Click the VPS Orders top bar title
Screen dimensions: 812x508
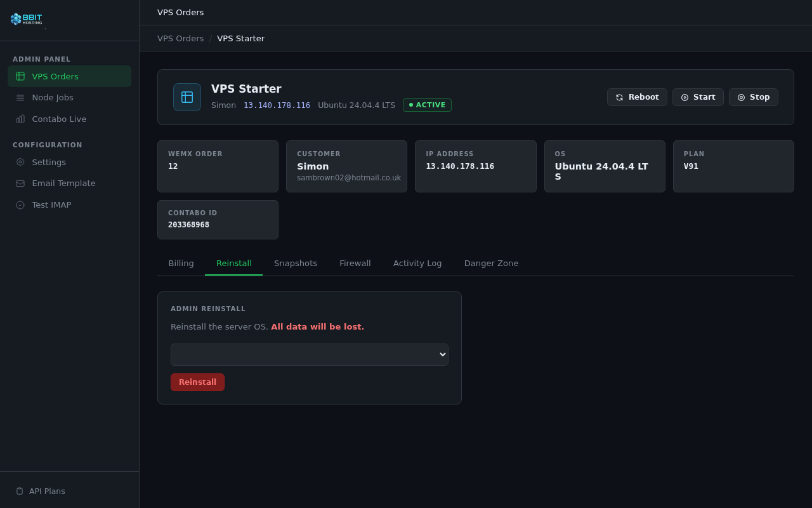181,12
